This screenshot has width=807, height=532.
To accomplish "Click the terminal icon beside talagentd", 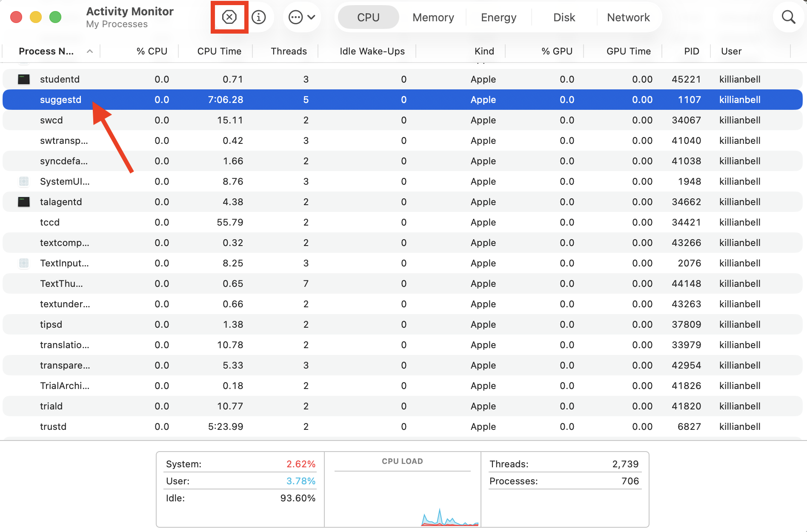I will coord(24,202).
